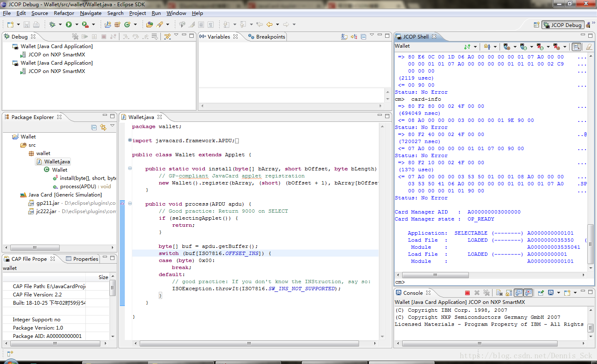Open the New wizard dropdown arrow
Screen dimensions: 597x364
pos(18,25)
